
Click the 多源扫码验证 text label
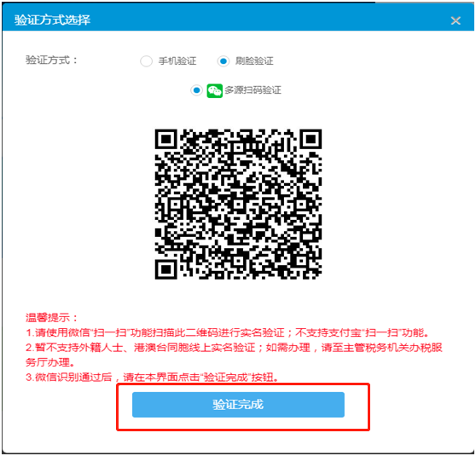click(x=253, y=90)
